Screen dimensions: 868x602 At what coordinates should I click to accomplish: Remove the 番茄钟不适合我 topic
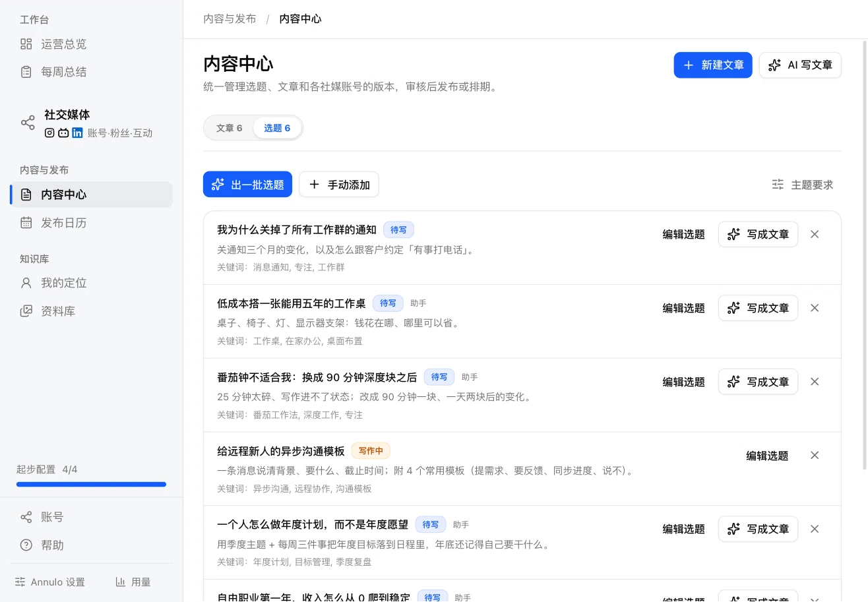(x=815, y=382)
